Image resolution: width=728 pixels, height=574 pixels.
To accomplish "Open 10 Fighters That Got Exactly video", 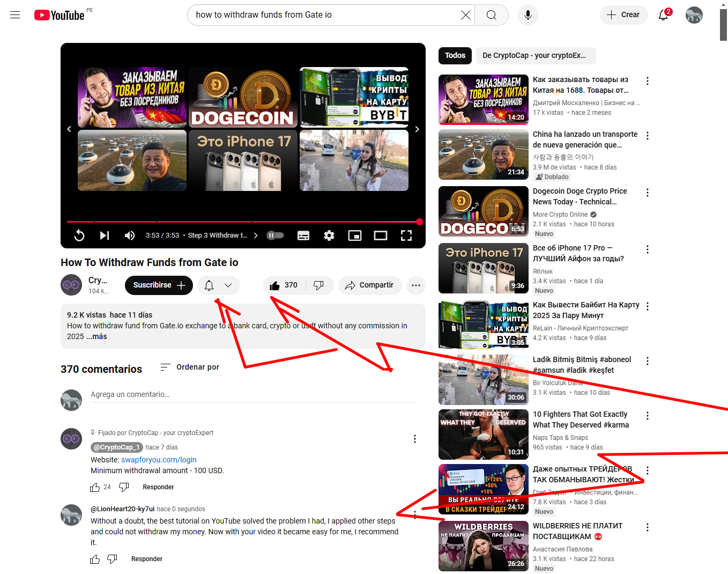I will coord(581,420).
